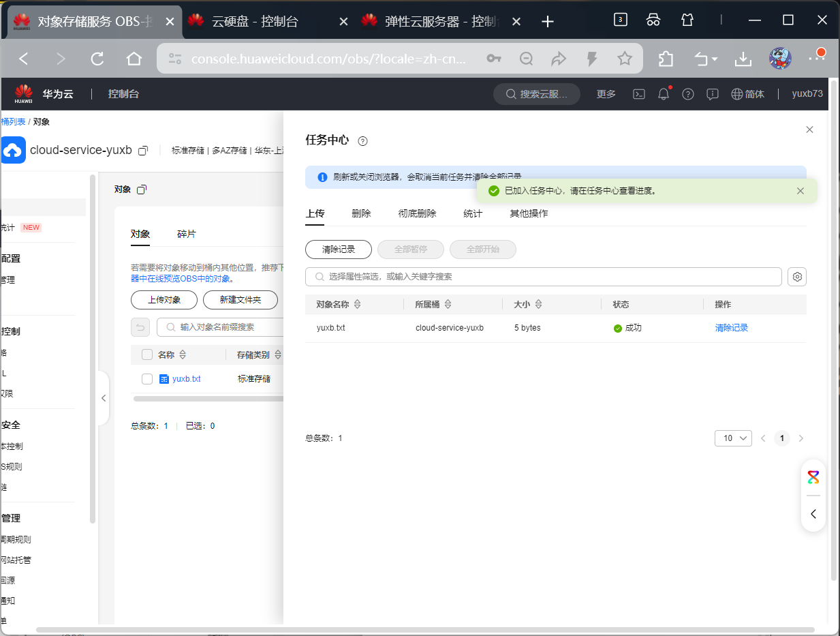The width and height of the screenshot is (840, 636).
Task: Click page 1 in task pagination
Action: coord(782,438)
